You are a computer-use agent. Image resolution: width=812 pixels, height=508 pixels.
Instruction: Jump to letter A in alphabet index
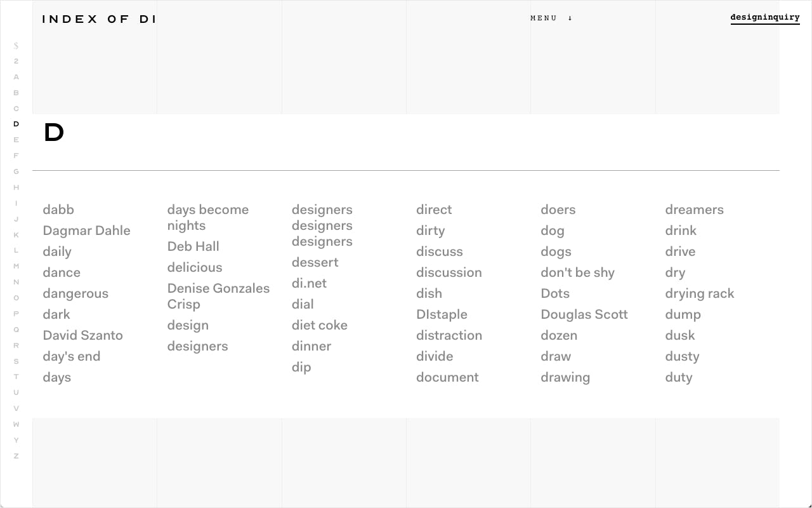(x=16, y=77)
